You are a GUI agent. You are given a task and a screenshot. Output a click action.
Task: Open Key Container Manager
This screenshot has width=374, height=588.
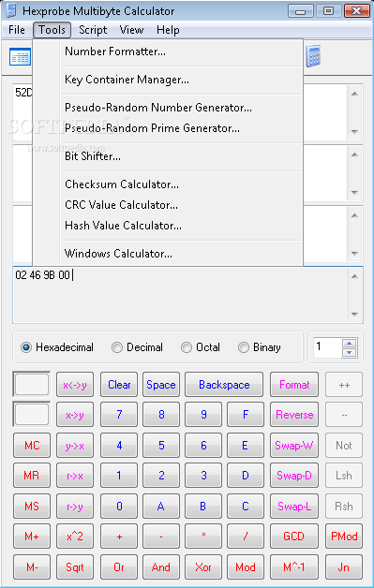(x=168, y=80)
